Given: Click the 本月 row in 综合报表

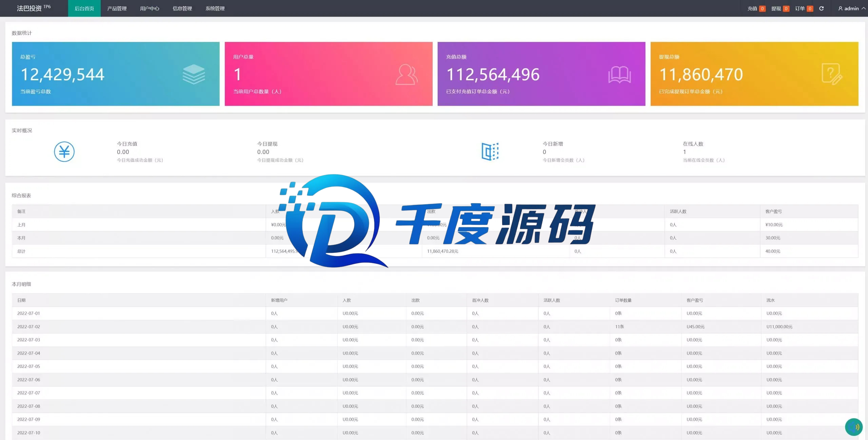Looking at the screenshot, I should pyautogui.click(x=435, y=238).
